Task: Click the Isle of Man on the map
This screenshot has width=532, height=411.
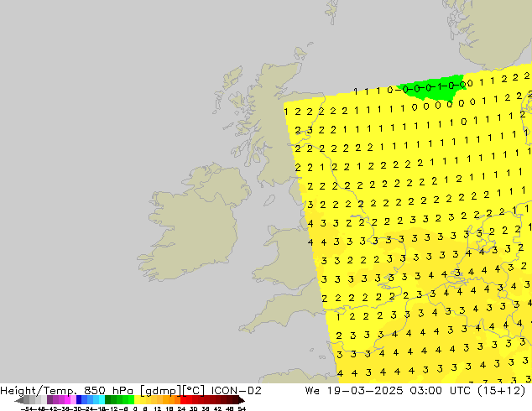Action: click(x=269, y=200)
